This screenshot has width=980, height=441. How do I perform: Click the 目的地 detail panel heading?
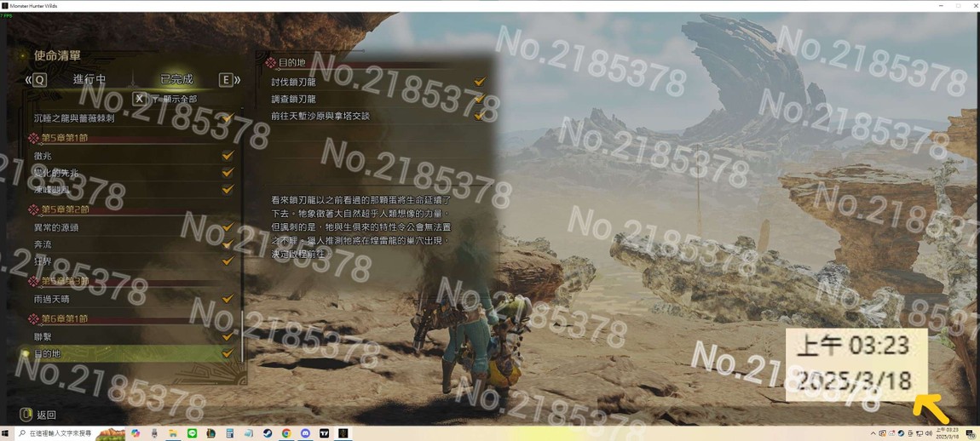[x=292, y=62]
